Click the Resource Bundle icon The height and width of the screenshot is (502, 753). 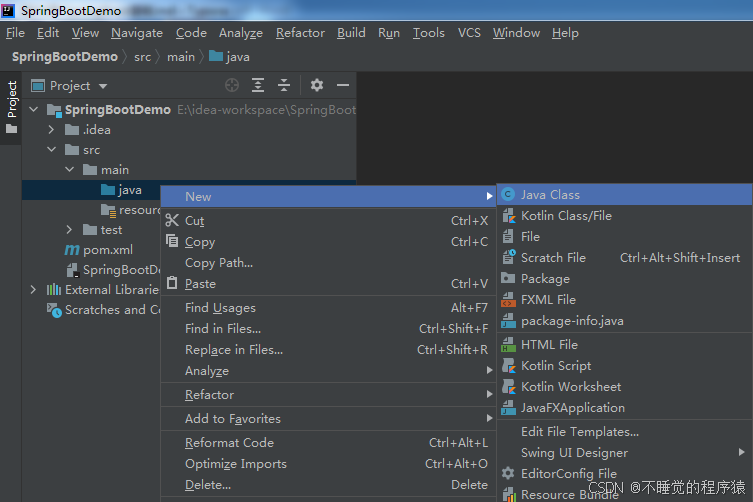pyautogui.click(x=509, y=494)
